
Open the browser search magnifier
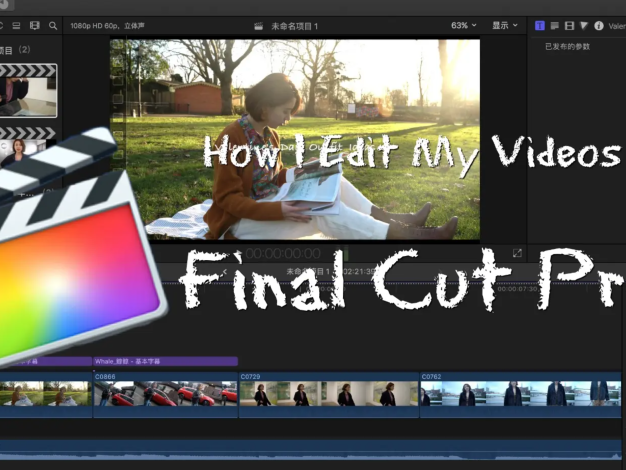coord(53,26)
